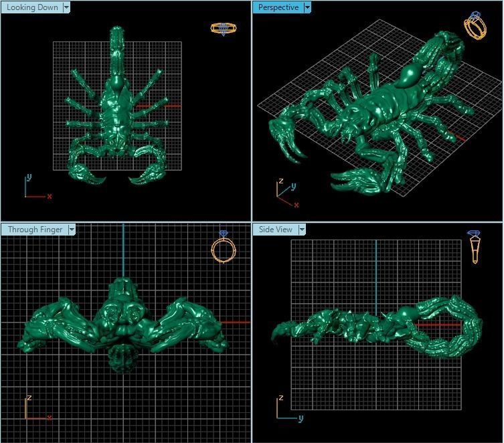Screen dimensions: 504x443
Task: Click the z-y axis indicator in Side View
Action: pos(289,408)
